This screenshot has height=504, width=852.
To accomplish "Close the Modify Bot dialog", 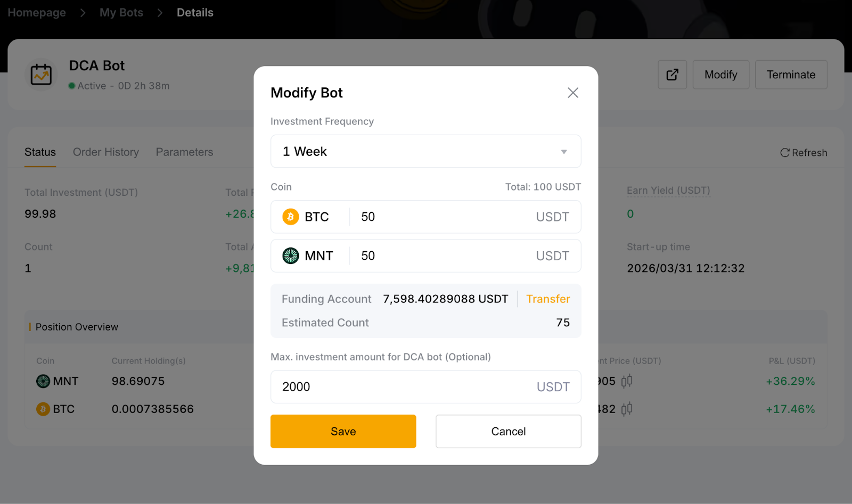I will [573, 93].
